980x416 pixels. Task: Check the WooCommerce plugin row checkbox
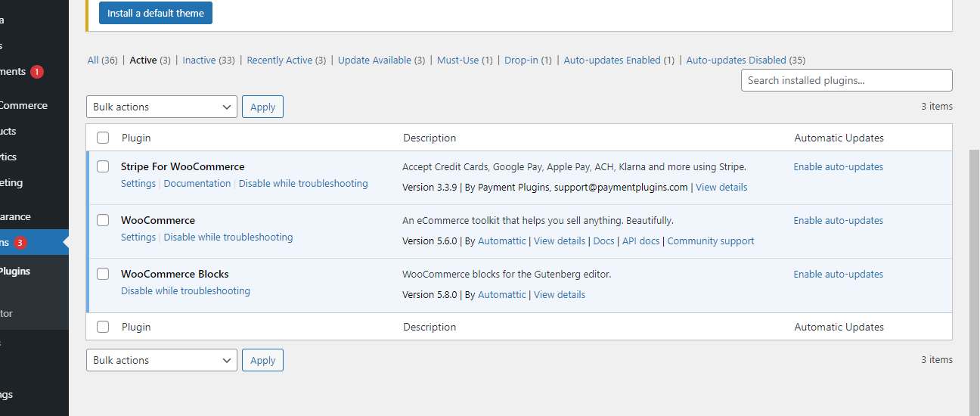click(x=103, y=220)
